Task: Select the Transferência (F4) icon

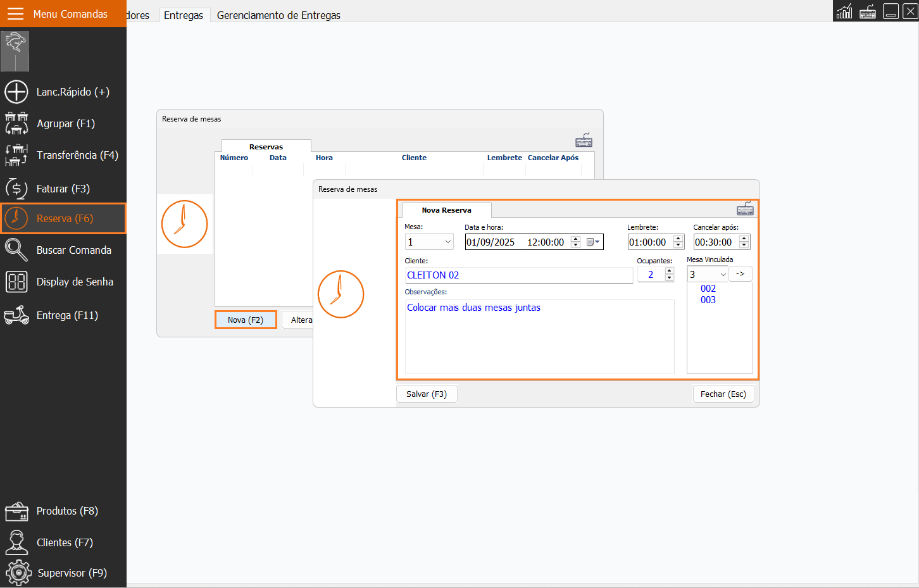Action: tap(16, 155)
